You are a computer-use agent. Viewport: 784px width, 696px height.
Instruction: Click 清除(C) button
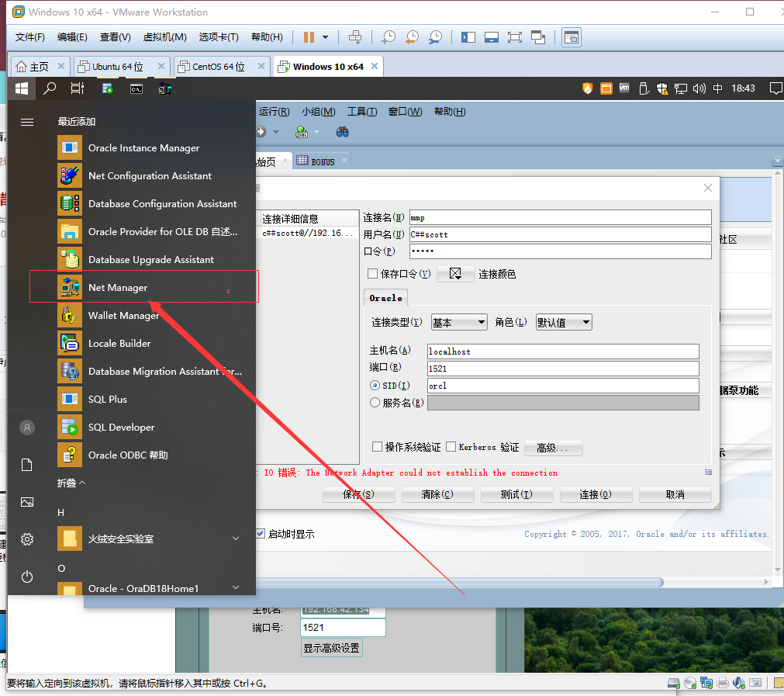(437, 494)
